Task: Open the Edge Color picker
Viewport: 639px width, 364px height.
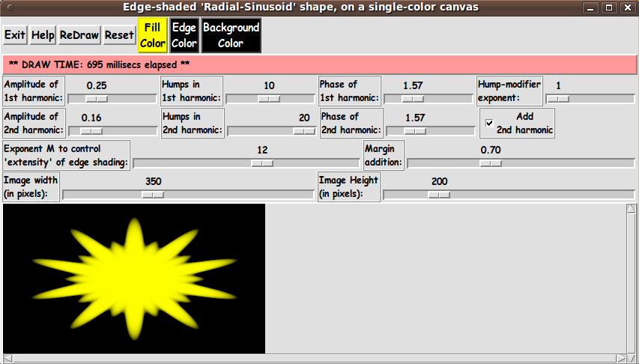Action: coord(184,36)
